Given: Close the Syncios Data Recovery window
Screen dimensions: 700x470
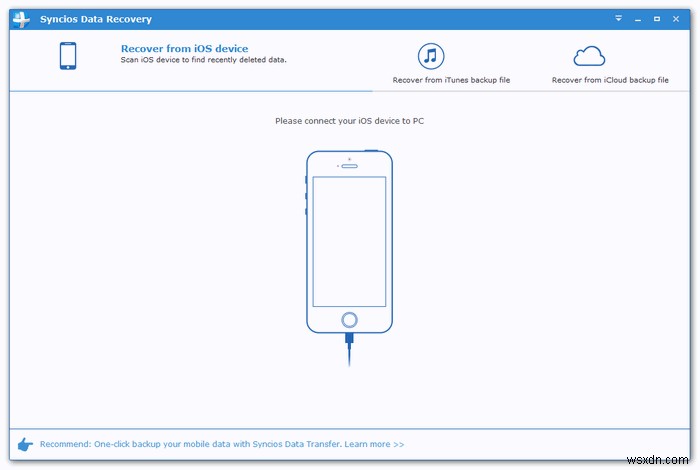Looking at the screenshot, I should [676, 19].
